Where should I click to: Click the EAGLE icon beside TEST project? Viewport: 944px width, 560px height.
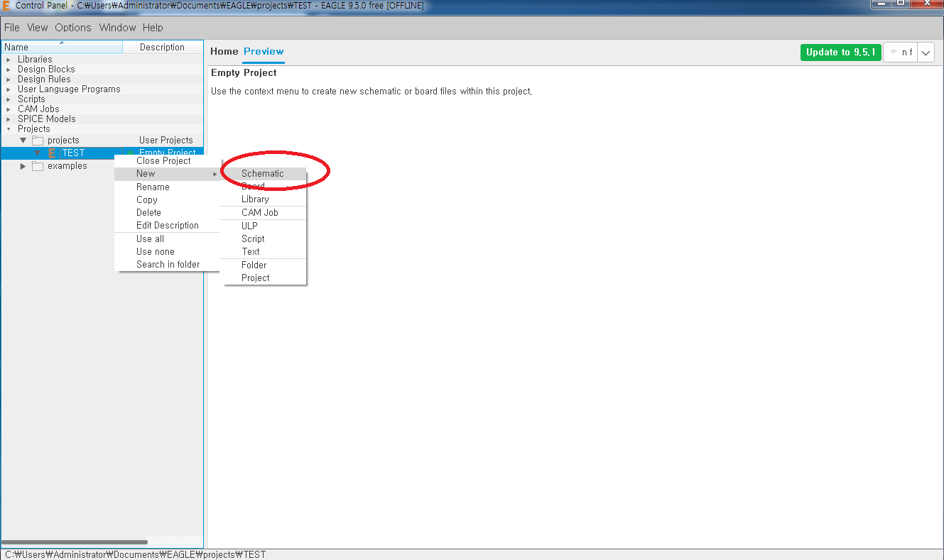tap(52, 153)
